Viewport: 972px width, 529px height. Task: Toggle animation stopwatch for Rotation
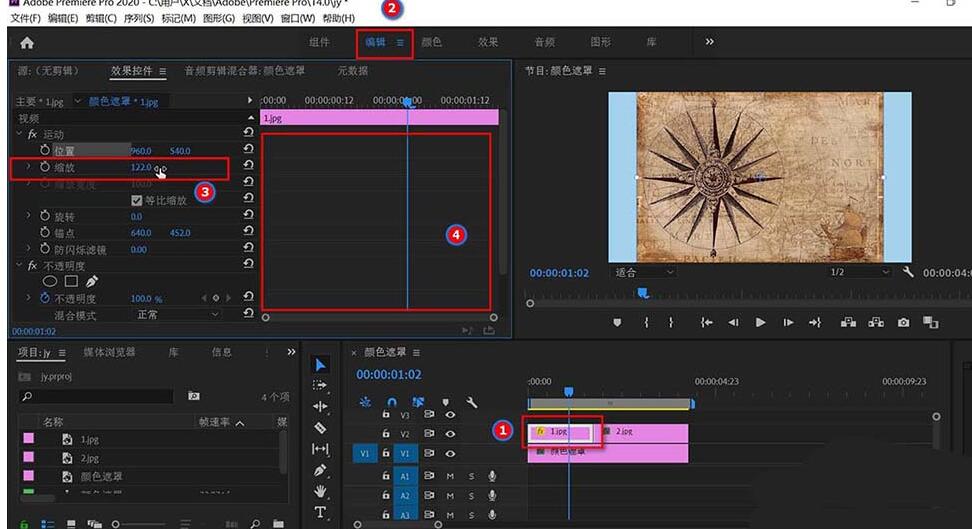45,216
